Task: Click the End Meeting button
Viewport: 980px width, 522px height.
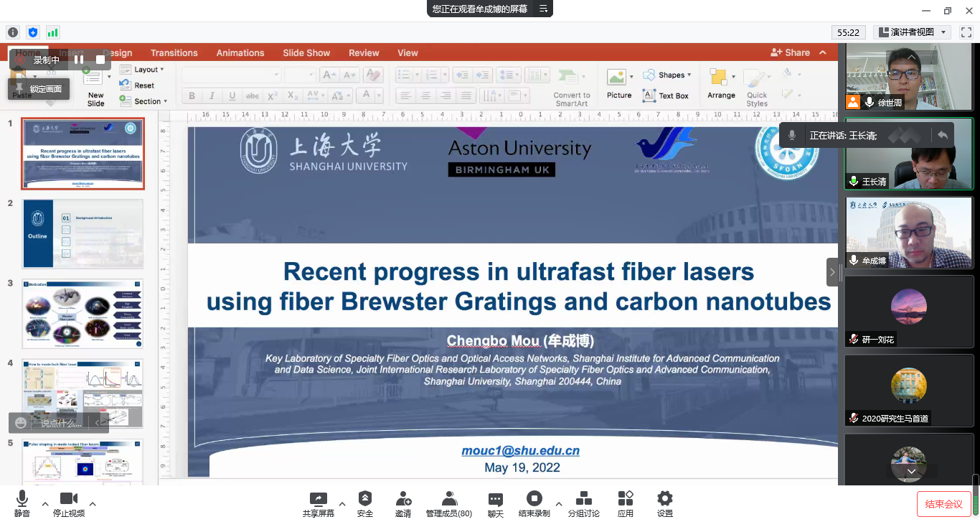Action: click(x=944, y=504)
